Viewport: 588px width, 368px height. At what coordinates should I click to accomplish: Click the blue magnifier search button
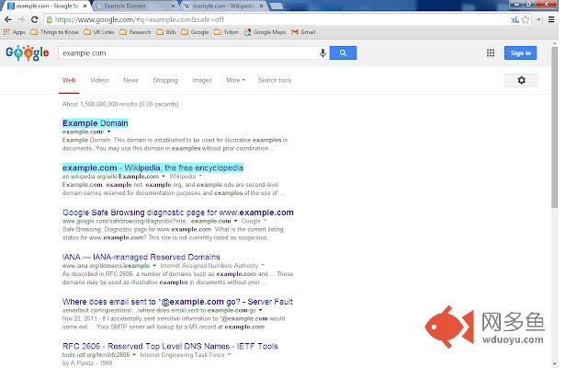pos(343,53)
